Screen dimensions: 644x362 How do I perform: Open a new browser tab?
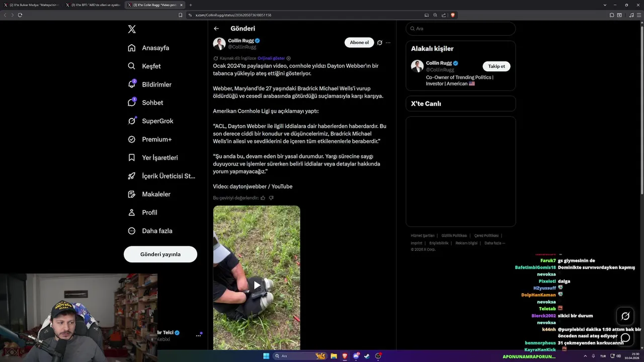(191, 5)
